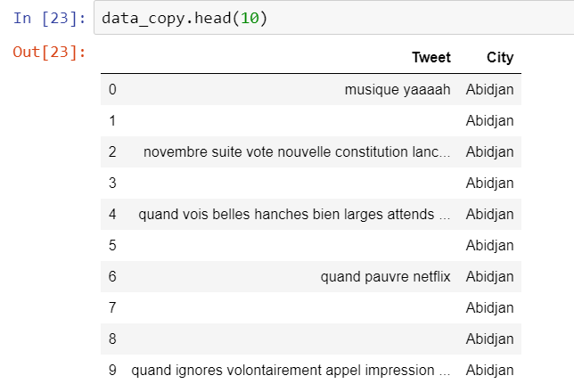Click the Abidjan city cell in row 0
Image resolution: width=574 pixels, height=392 pixels.
point(489,89)
